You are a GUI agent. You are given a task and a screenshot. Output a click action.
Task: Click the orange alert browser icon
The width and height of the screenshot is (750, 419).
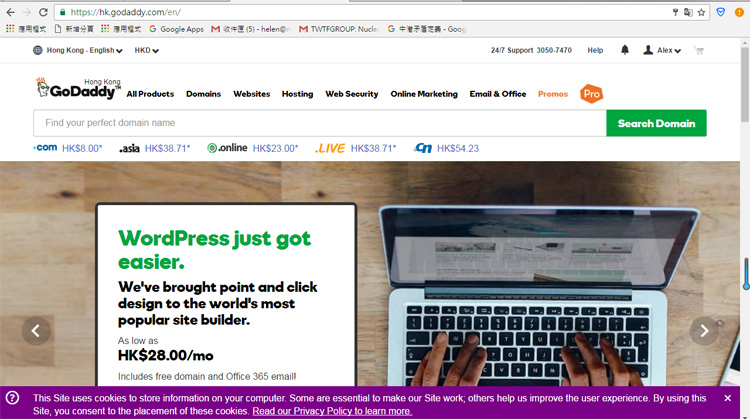[739, 12]
